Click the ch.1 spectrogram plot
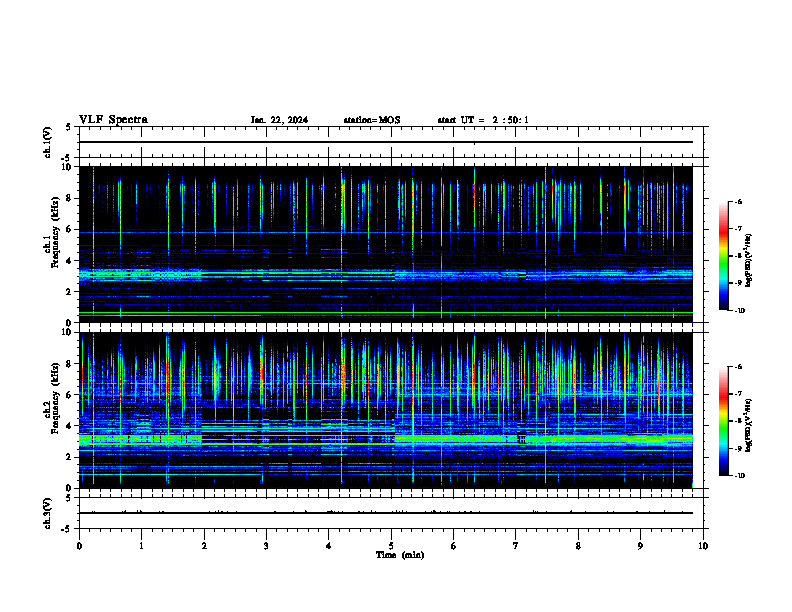This screenshot has width=792, height=612. click(x=385, y=244)
